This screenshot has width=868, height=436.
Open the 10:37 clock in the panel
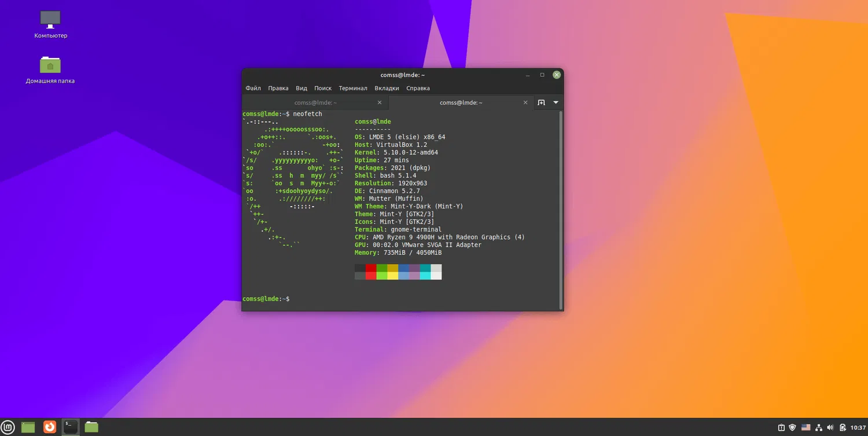(858, 428)
